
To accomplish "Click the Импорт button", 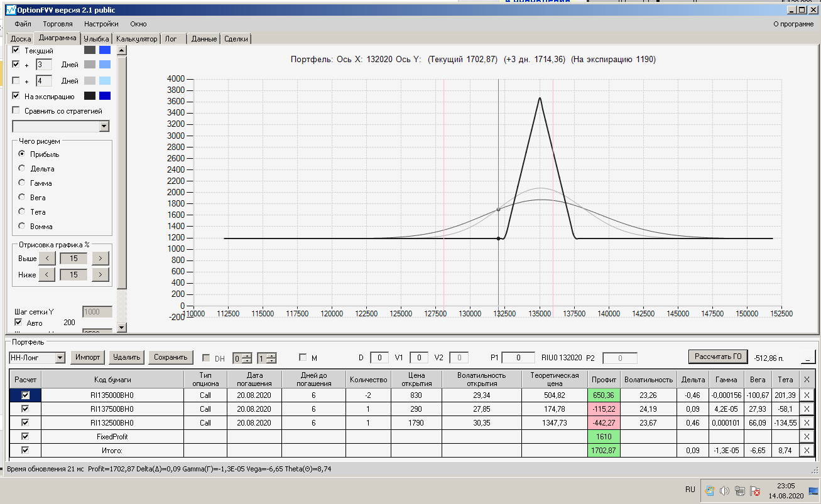I will [88, 357].
